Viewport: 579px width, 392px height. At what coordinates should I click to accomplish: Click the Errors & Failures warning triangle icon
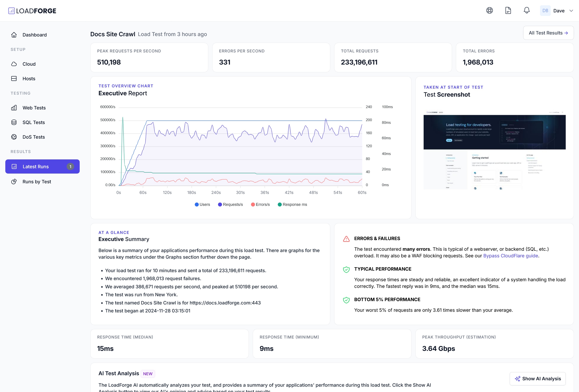(x=346, y=239)
